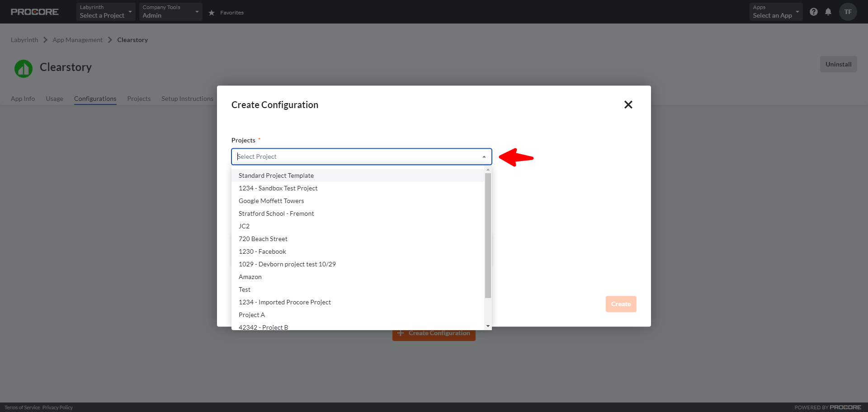This screenshot has width=868, height=412.
Task: Open the Privacy Policy link
Action: point(57,407)
